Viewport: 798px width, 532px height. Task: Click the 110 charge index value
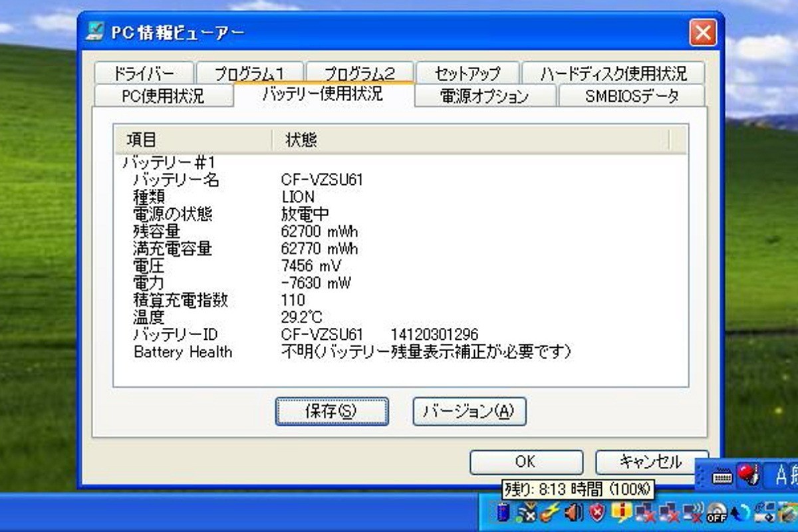coord(293,301)
